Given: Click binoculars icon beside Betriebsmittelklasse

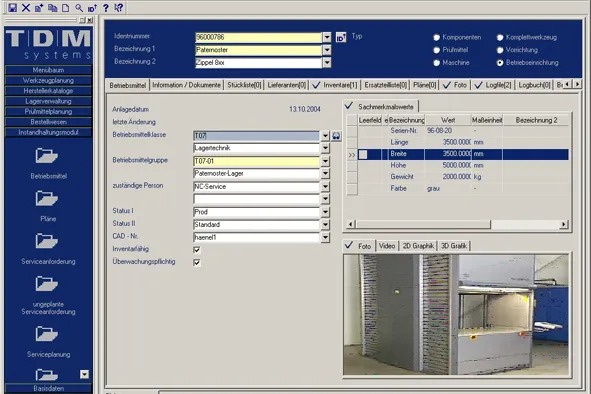Looking at the screenshot, I should [336, 136].
